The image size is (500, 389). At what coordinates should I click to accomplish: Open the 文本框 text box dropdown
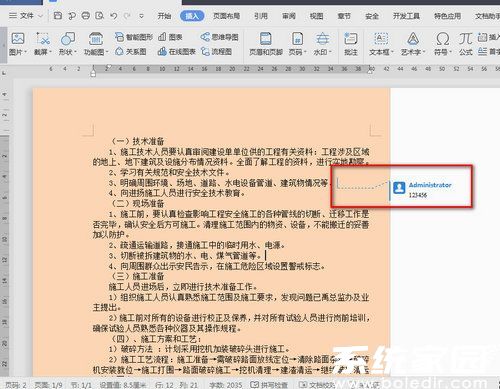381,44
